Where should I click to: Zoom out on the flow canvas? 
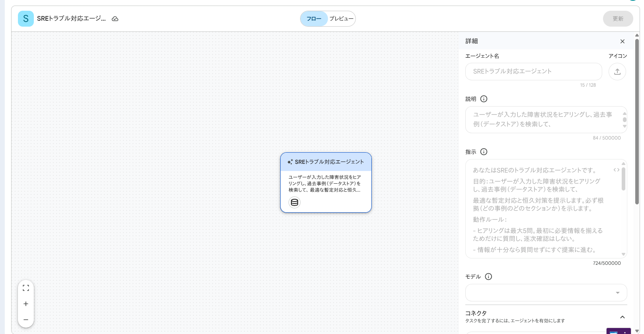[26, 320]
